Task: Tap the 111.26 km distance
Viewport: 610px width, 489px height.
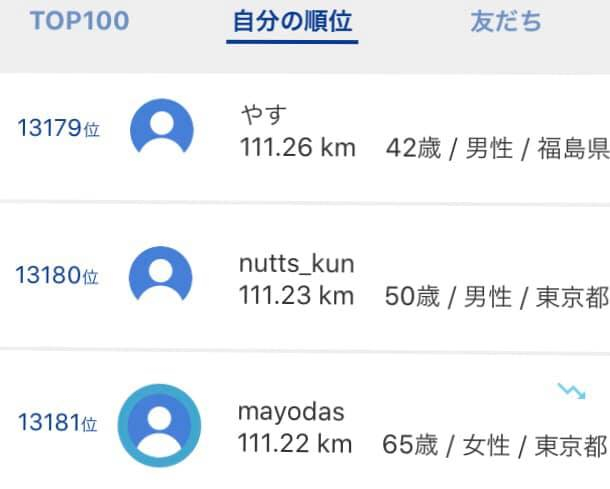Action: (x=297, y=149)
